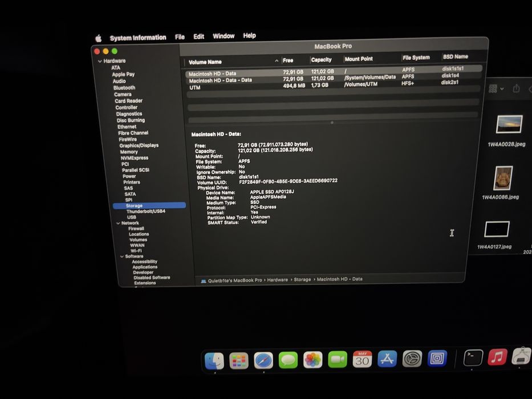Open System Information menu
This screenshot has width=532, height=399.
point(138,38)
